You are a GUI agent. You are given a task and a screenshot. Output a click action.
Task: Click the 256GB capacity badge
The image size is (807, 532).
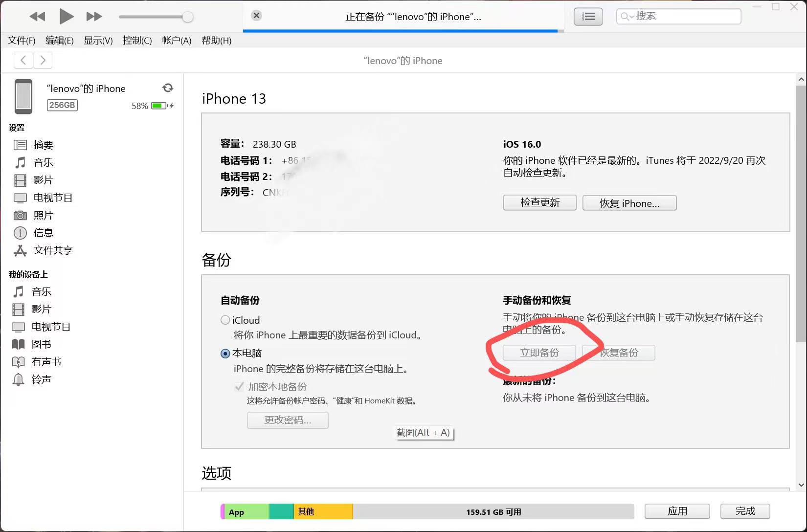point(62,105)
